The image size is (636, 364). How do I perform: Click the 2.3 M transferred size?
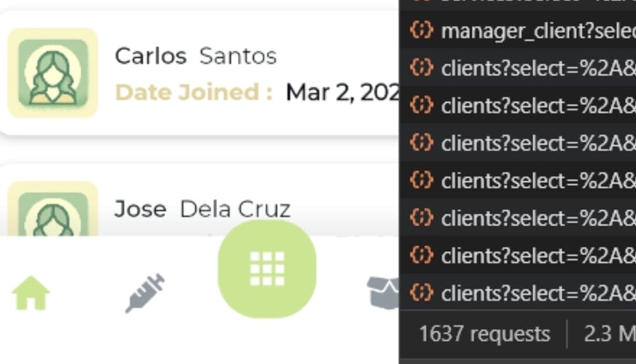pos(610,334)
